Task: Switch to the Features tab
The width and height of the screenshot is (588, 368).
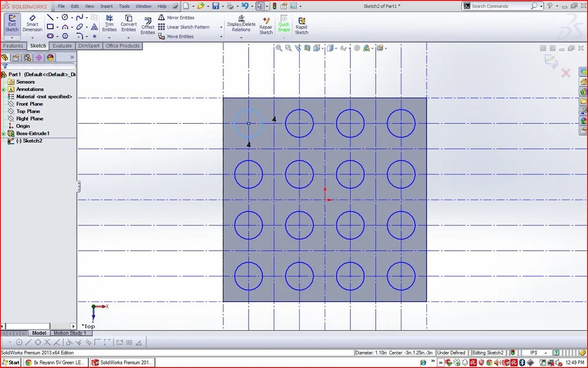Action: click(13, 46)
